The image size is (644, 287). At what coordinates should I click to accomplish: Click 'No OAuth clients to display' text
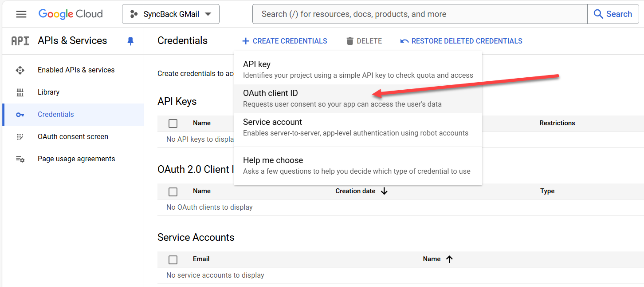click(x=209, y=207)
